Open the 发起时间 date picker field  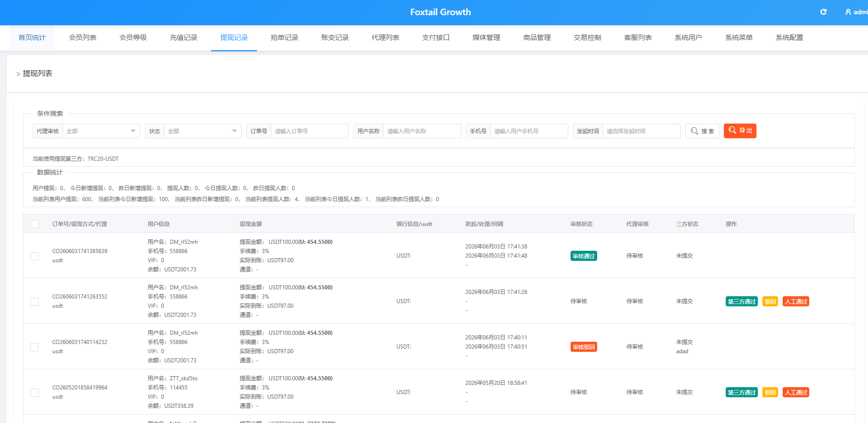[642, 131]
